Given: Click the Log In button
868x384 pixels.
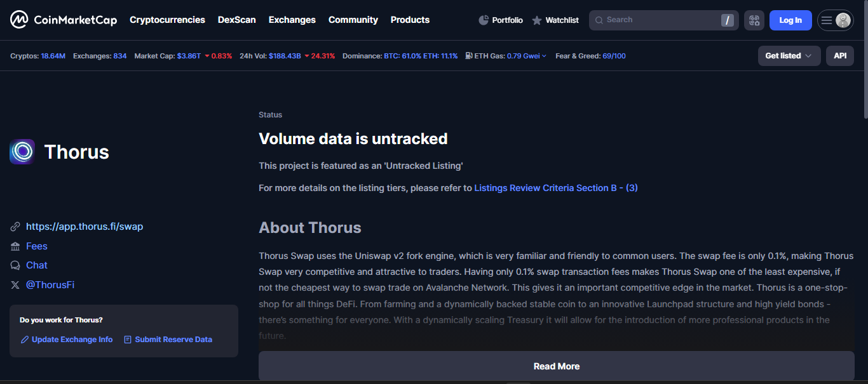Looking at the screenshot, I should click(x=790, y=20).
